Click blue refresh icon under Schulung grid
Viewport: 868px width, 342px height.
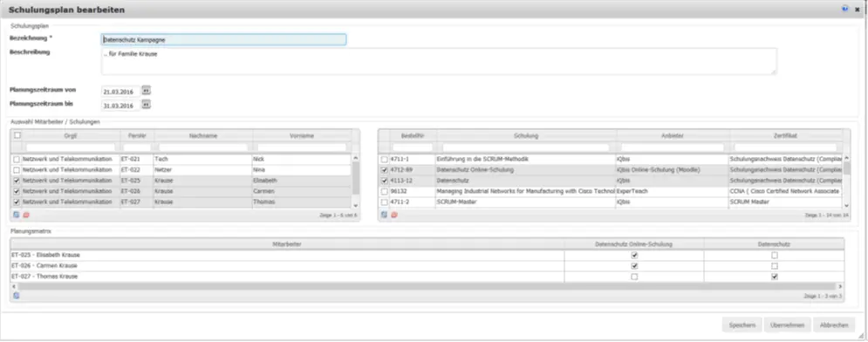click(x=384, y=214)
